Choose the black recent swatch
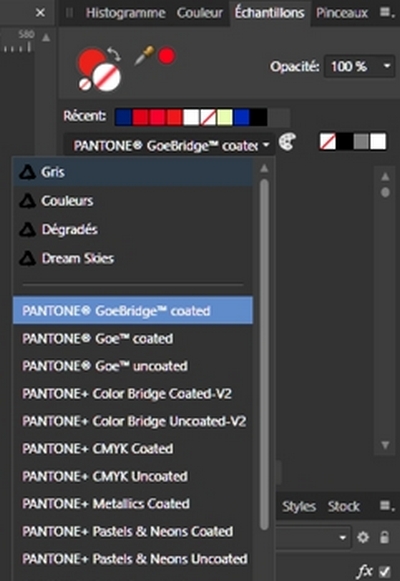400x581 pixels. click(x=259, y=117)
